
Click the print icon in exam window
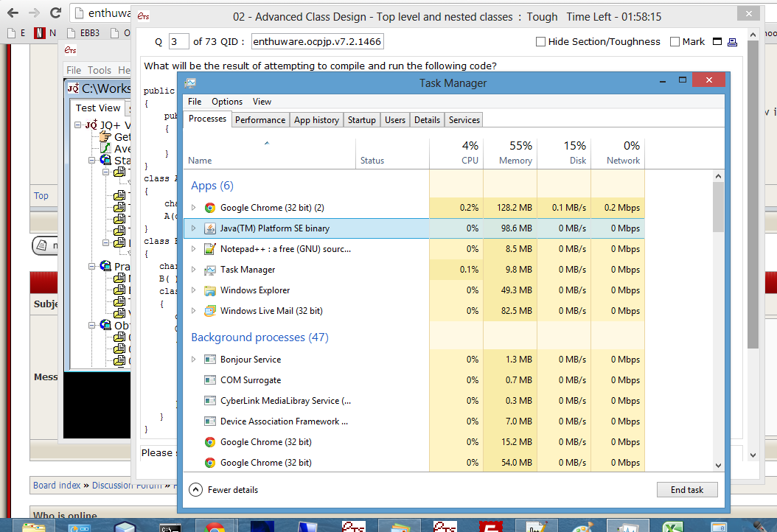coord(733,42)
